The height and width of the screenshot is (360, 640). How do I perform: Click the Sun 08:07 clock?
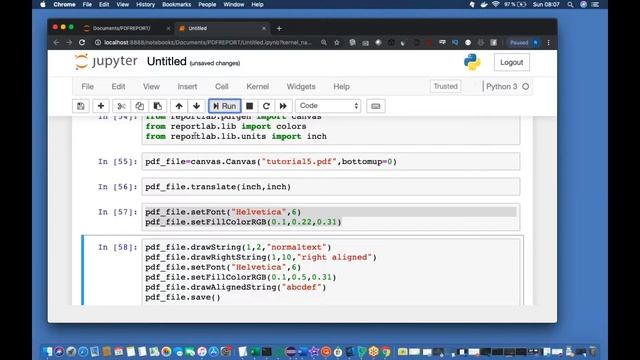(x=546, y=4)
